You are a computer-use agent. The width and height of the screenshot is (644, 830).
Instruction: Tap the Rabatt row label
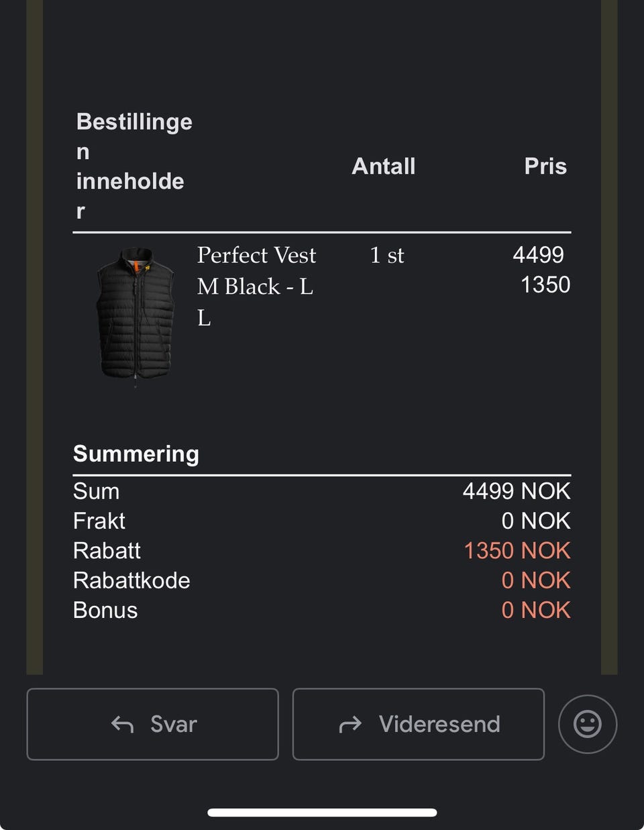(x=107, y=550)
